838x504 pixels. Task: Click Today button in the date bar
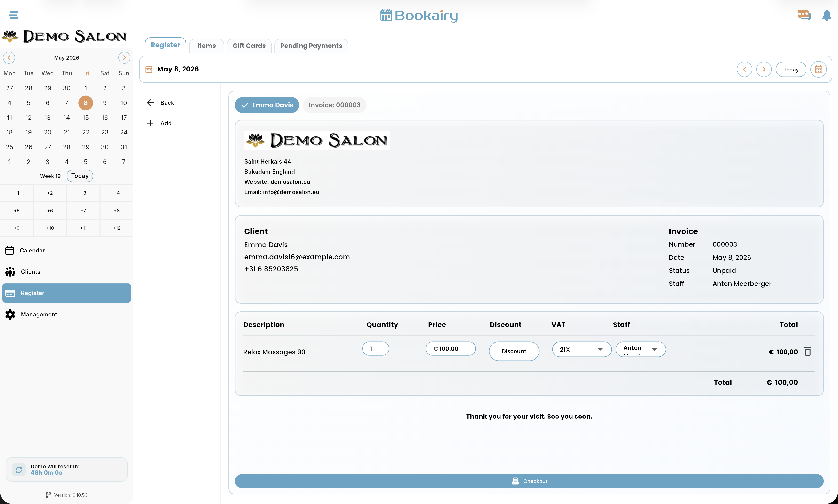tap(791, 69)
